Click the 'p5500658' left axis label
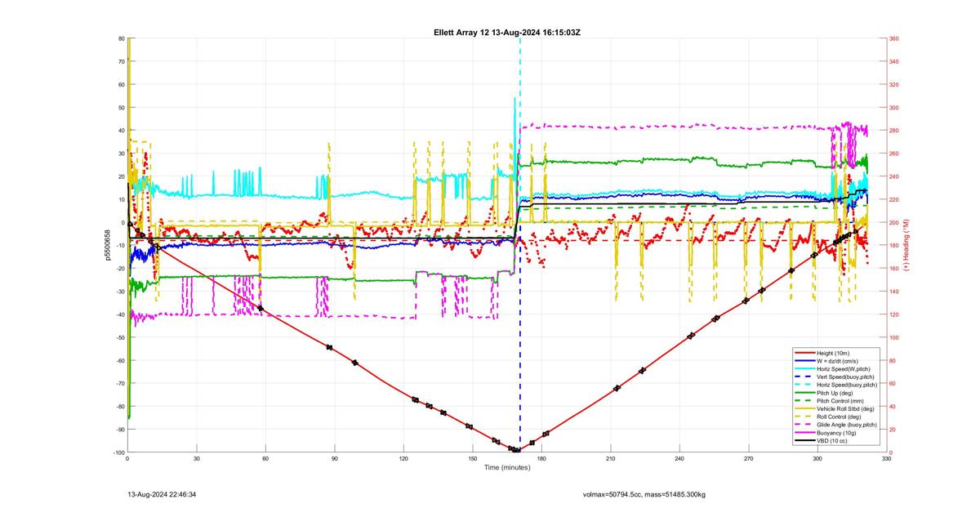The width and height of the screenshot is (980, 508). 107,246
